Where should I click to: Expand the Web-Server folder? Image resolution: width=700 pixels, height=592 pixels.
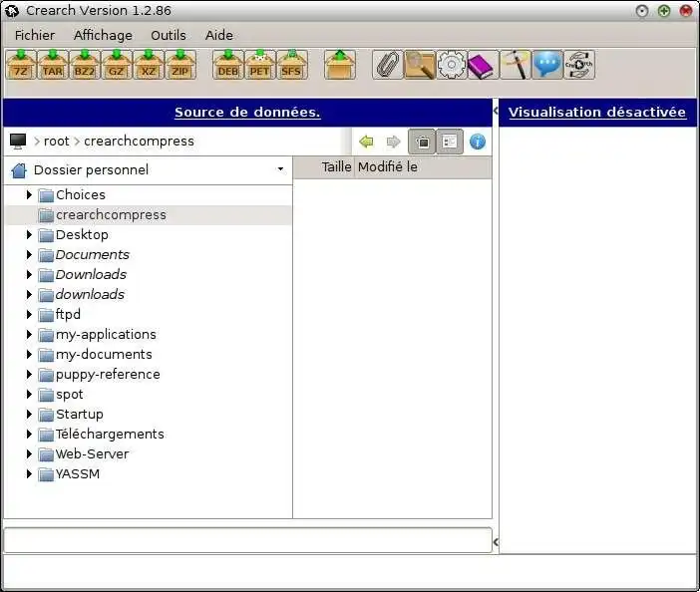pos(29,454)
